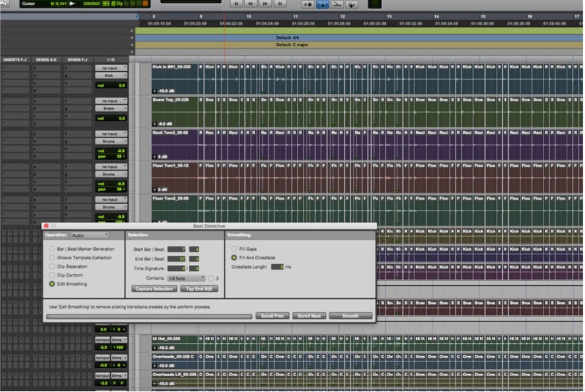
Task: Click the Default: 4/4 meter marker
Action: 287,38
